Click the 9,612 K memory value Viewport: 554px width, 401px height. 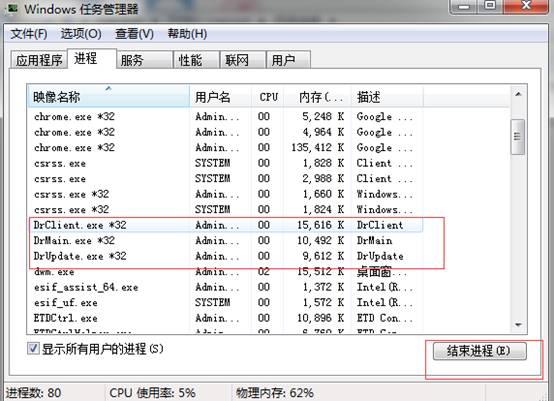click(323, 256)
